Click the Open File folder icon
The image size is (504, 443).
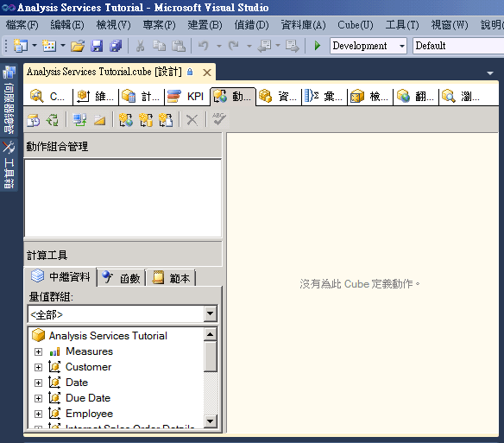pyautogui.click(x=78, y=46)
